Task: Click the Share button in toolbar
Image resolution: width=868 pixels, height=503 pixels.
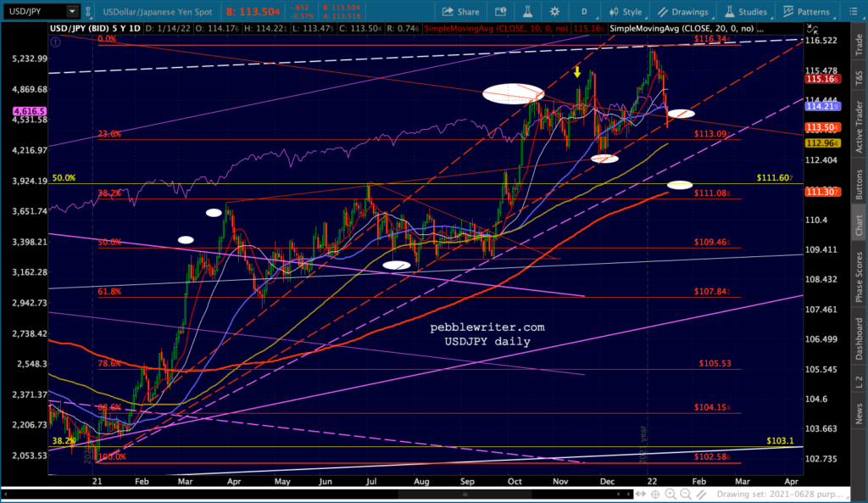Action: (x=460, y=12)
